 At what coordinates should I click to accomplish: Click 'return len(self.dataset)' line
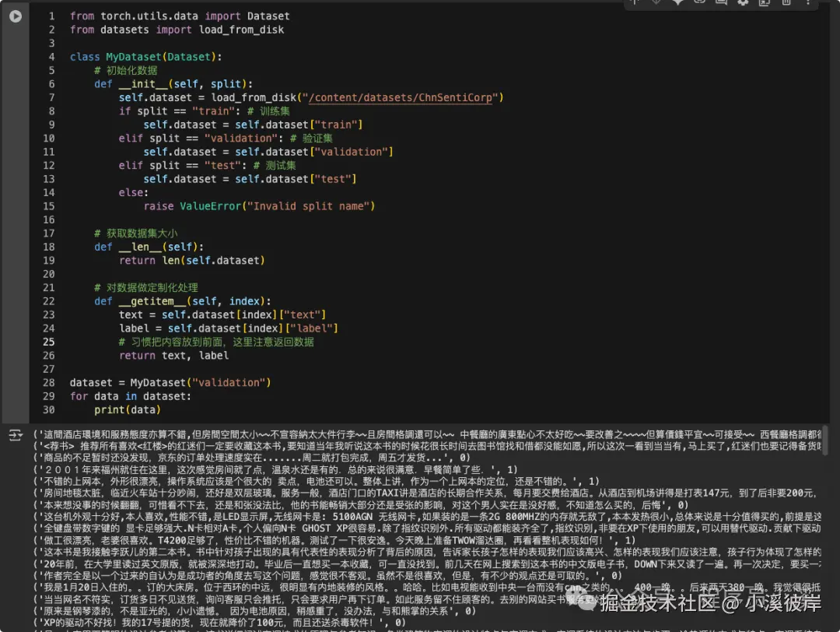point(192,261)
